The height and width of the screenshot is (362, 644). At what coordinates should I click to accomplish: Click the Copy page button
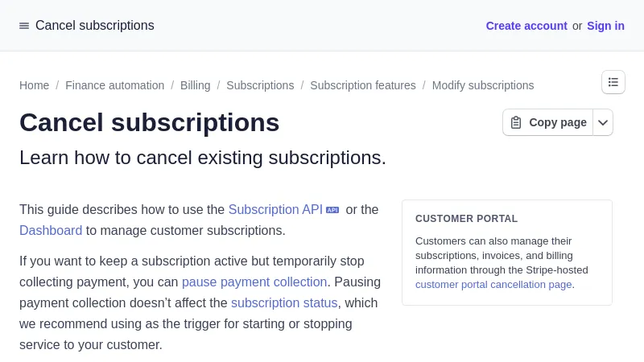coord(548,122)
